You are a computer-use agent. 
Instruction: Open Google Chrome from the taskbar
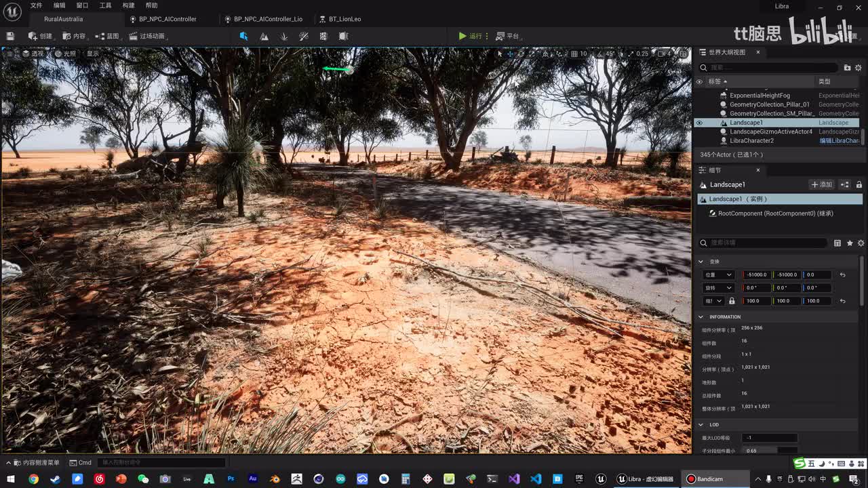pos(33,479)
